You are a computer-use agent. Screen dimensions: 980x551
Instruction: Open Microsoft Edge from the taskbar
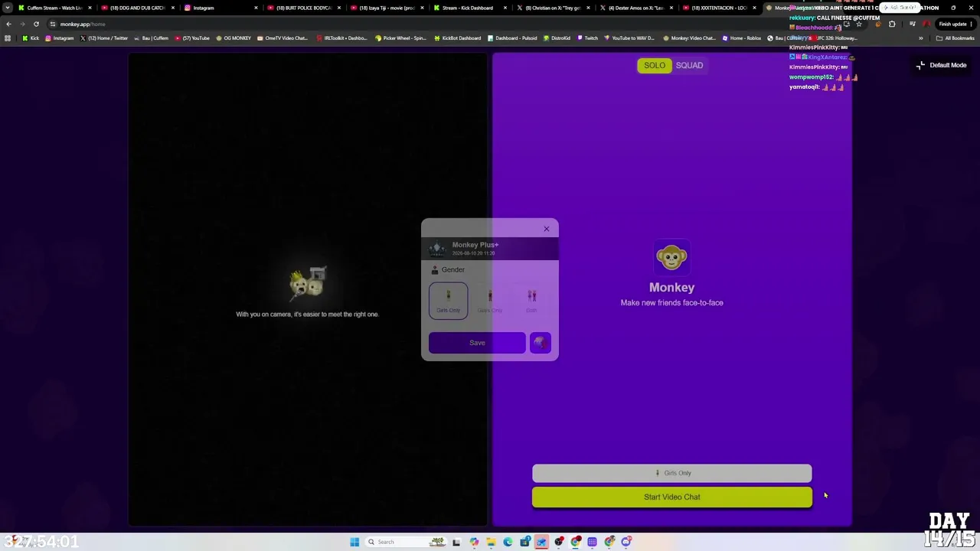(x=508, y=542)
